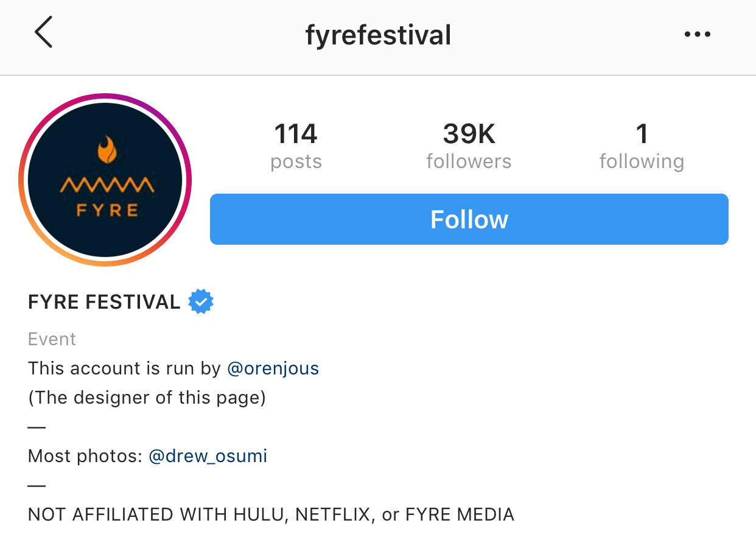The image size is (756, 551).
Task: Click the back arrow to go back
Action: [43, 33]
